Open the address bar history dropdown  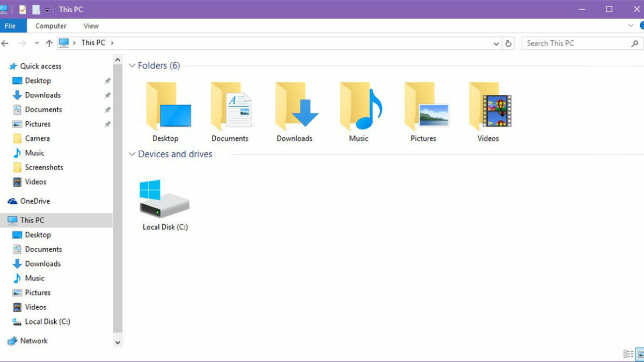coord(496,43)
